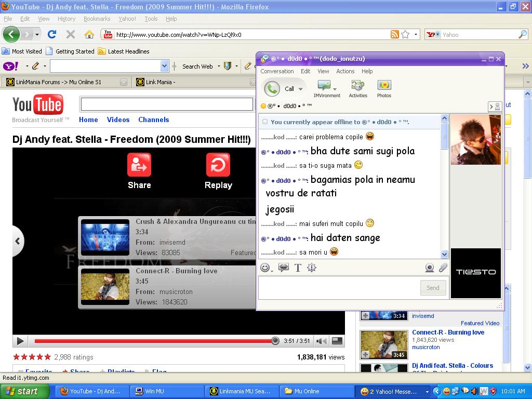Viewport: 532px width, 399px height.
Task: Show previous related videos with left arrow
Action: 18,241
